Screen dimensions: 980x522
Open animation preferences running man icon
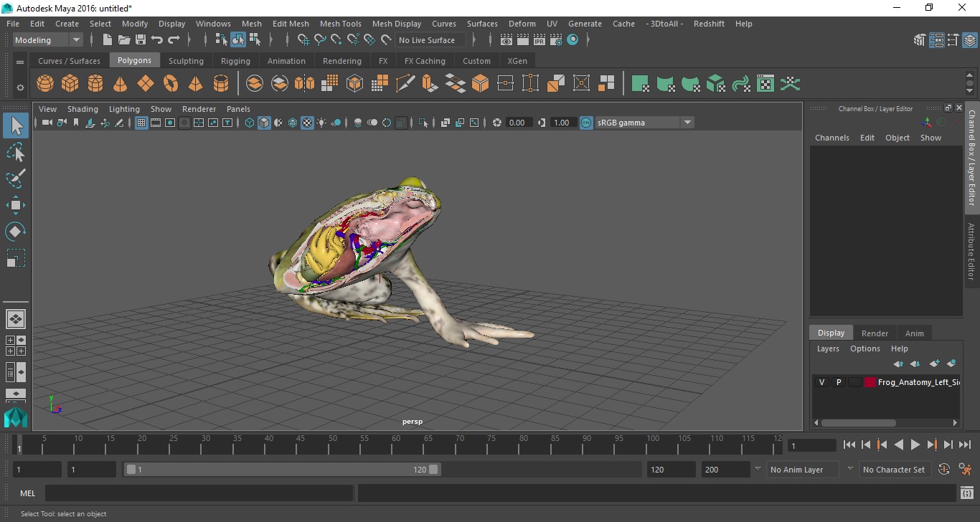coord(965,470)
